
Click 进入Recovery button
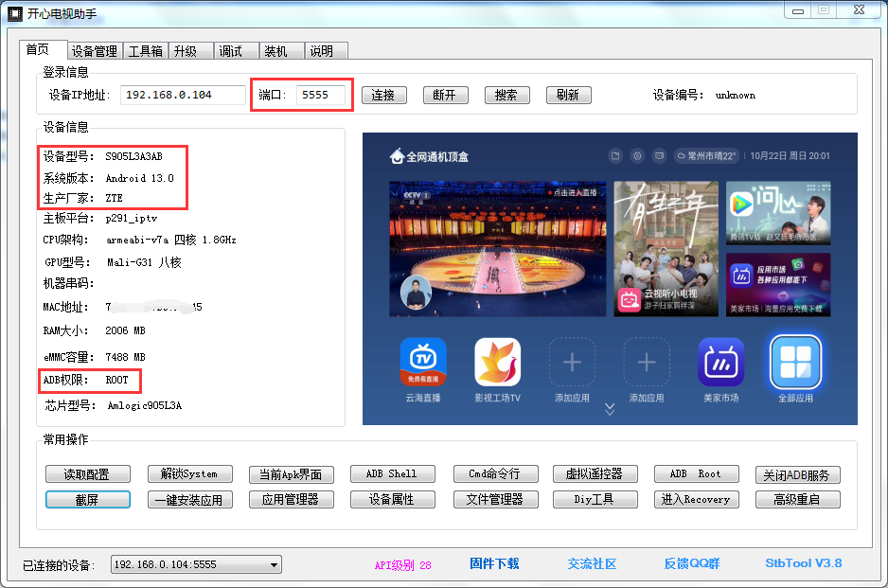pos(697,500)
